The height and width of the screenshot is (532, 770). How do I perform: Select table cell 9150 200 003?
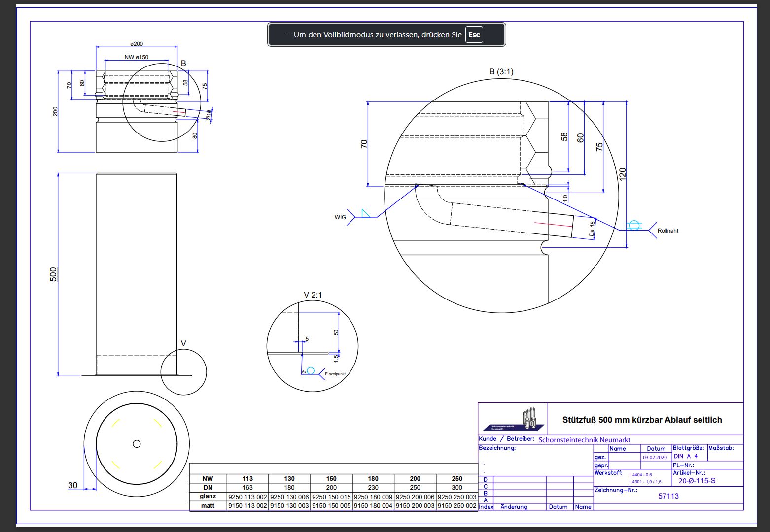415,506
